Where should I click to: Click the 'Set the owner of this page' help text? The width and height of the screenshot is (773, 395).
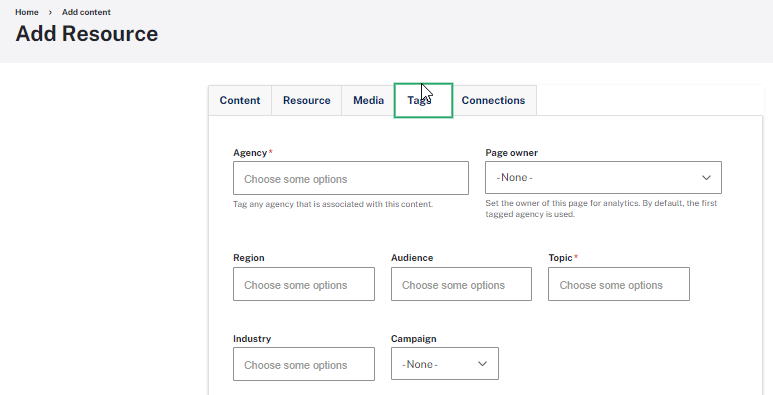601,209
